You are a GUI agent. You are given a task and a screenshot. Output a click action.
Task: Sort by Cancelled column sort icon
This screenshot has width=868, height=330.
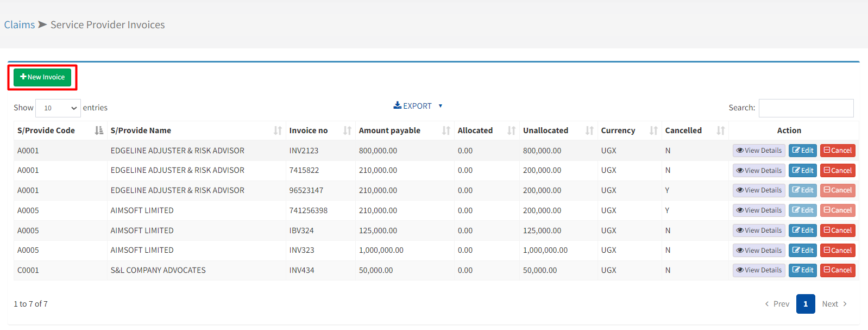click(x=720, y=130)
